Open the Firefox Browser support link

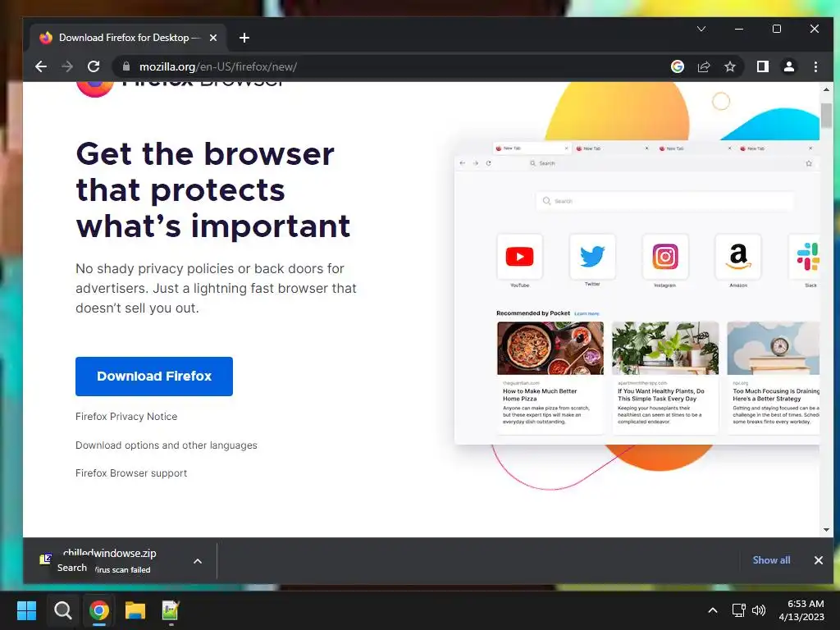click(x=131, y=473)
